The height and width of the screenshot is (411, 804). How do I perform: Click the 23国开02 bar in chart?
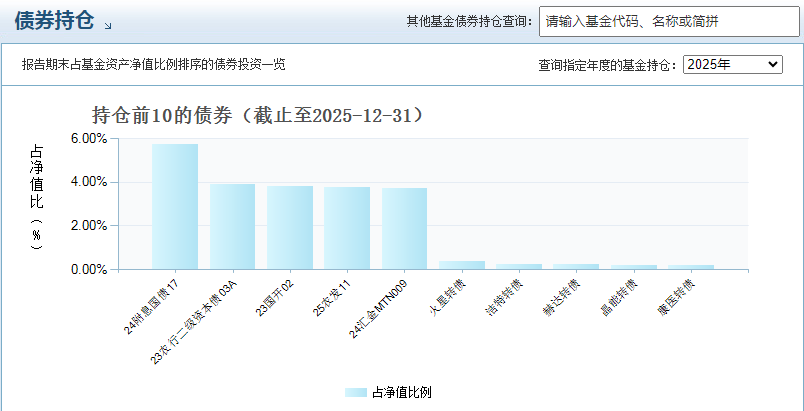pyautogui.click(x=290, y=228)
